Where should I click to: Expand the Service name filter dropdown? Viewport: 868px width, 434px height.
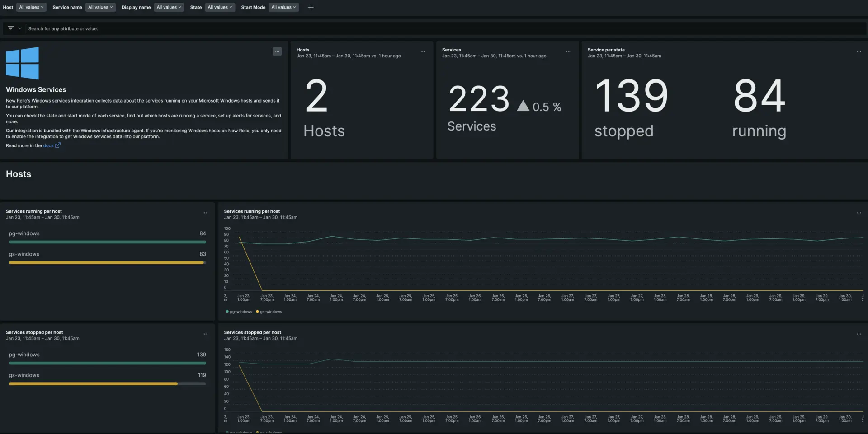point(100,7)
